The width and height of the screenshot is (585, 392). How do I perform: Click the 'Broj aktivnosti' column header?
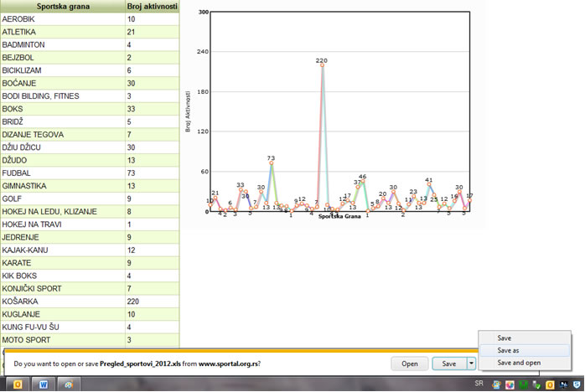(152, 6)
